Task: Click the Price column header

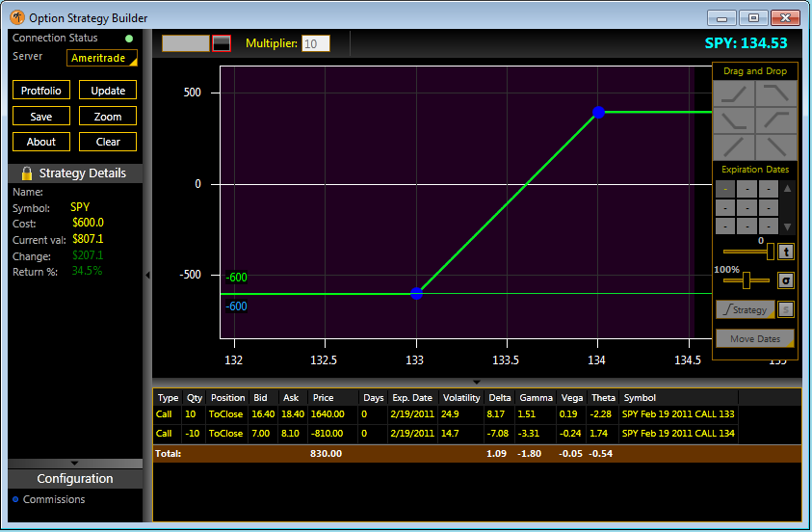Action: tap(333, 397)
